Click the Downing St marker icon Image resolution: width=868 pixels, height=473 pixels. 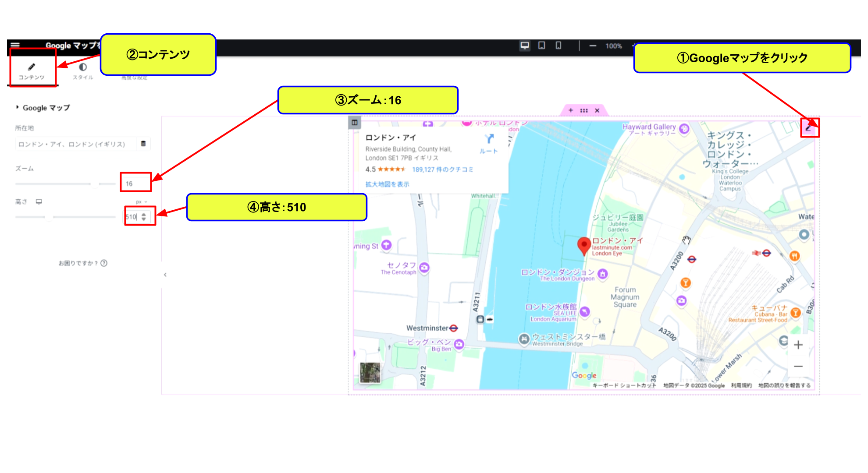coord(386,245)
